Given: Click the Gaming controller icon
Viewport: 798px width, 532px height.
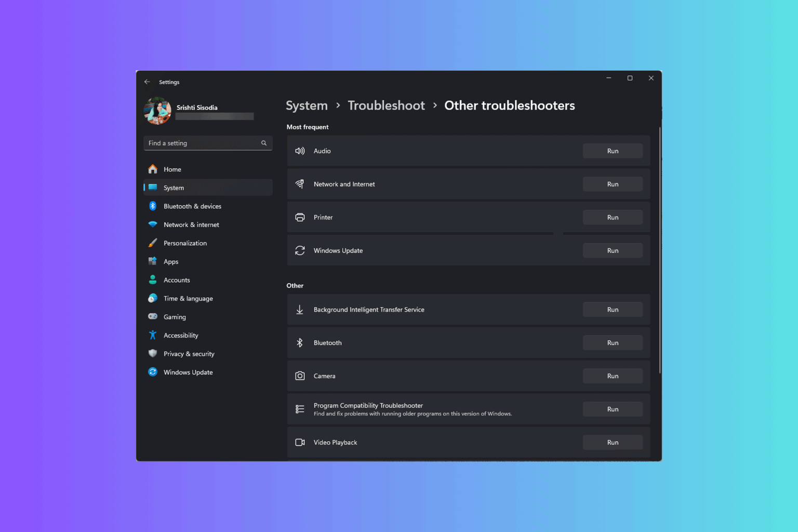Looking at the screenshot, I should (153, 316).
